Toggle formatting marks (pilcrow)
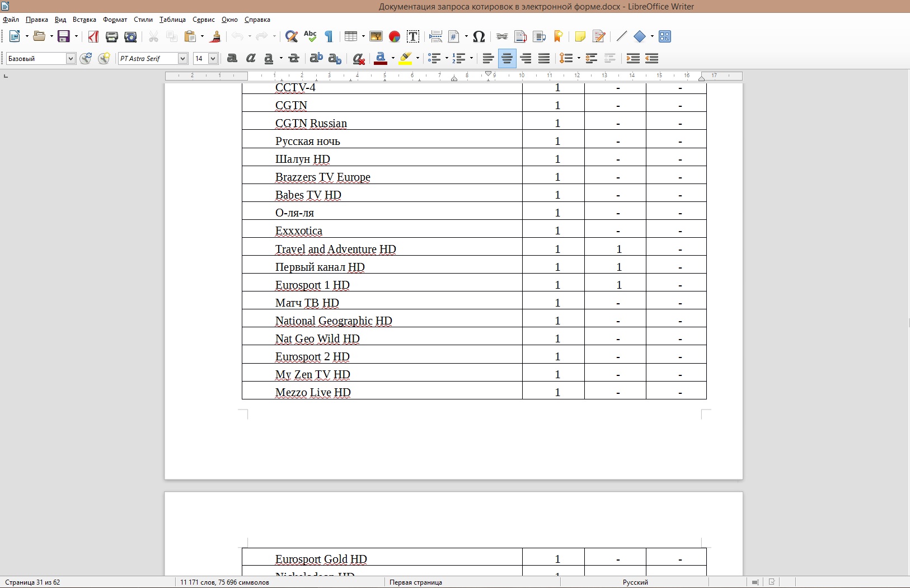Screen dimensions: 910x588 click(x=329, y=37)
